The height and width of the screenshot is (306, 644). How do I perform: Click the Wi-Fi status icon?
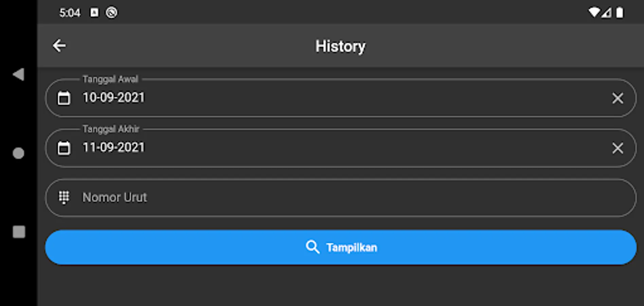point(594,13)
